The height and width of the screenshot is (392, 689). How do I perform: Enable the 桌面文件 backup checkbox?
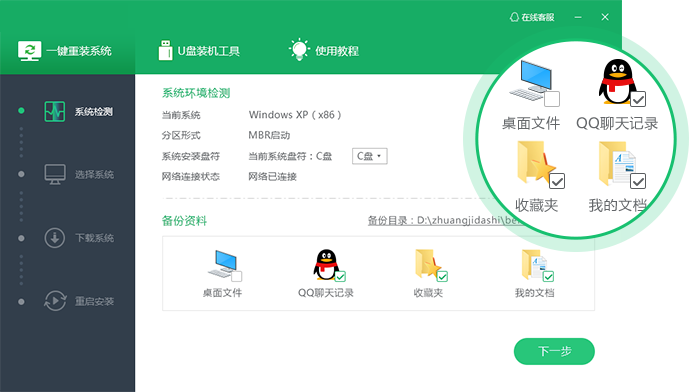point(236,276)
